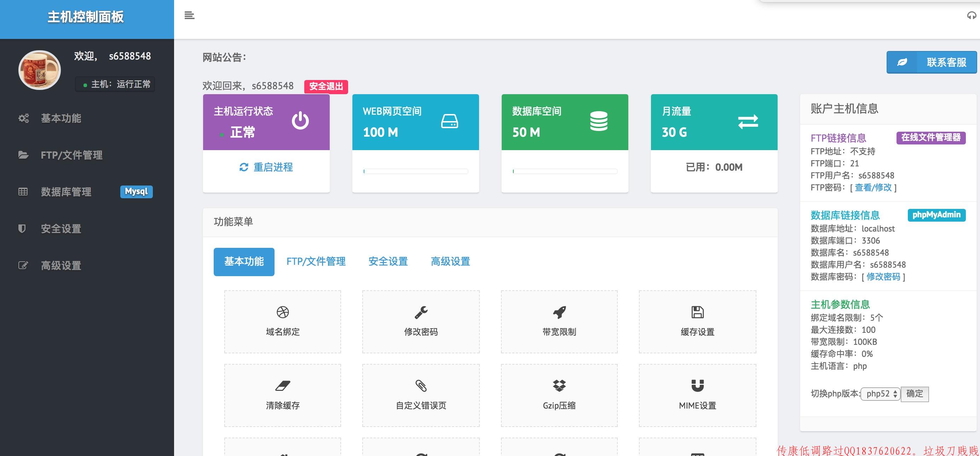980x456 pixels.
Task: Click the user avatar mug picture
Action: coord(40,70)
